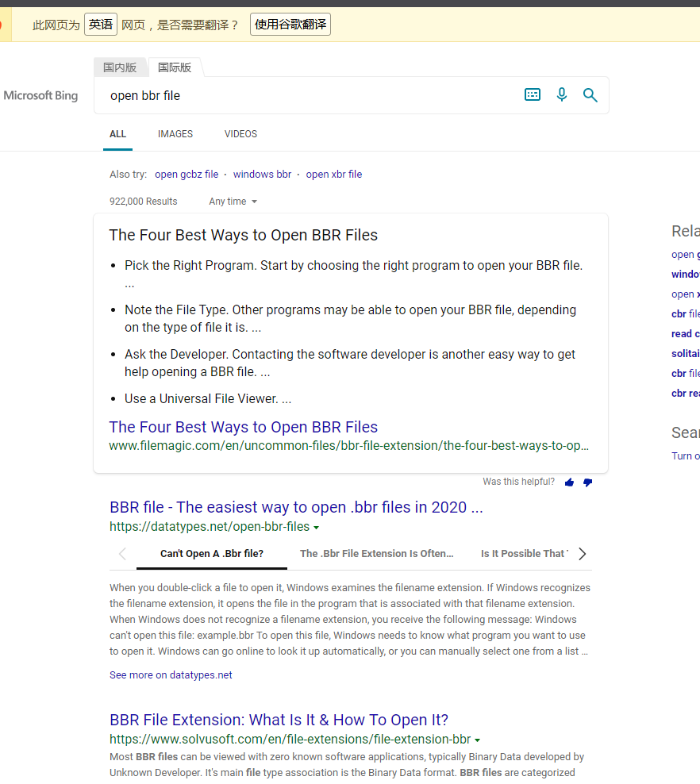Select 'The .Bbr File Extension Is Often' carousel tab
This screenshot has height=784, width=700.
pos(376,554)
